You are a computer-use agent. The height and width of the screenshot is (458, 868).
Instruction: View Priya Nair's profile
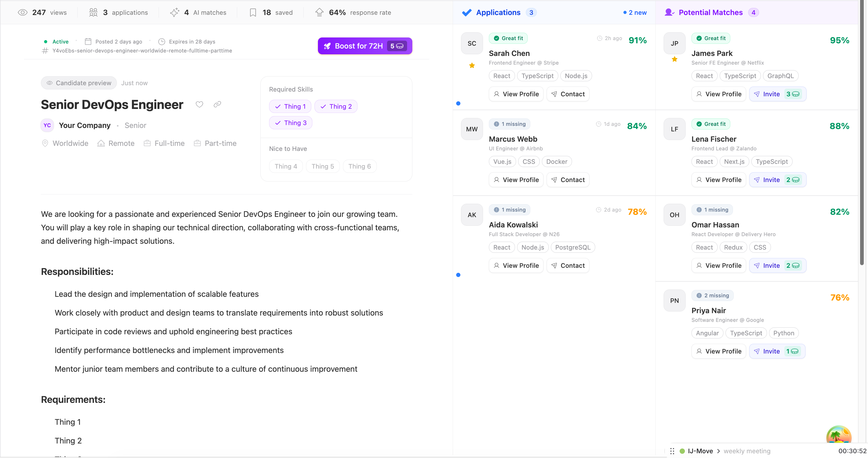pos(719,351)
